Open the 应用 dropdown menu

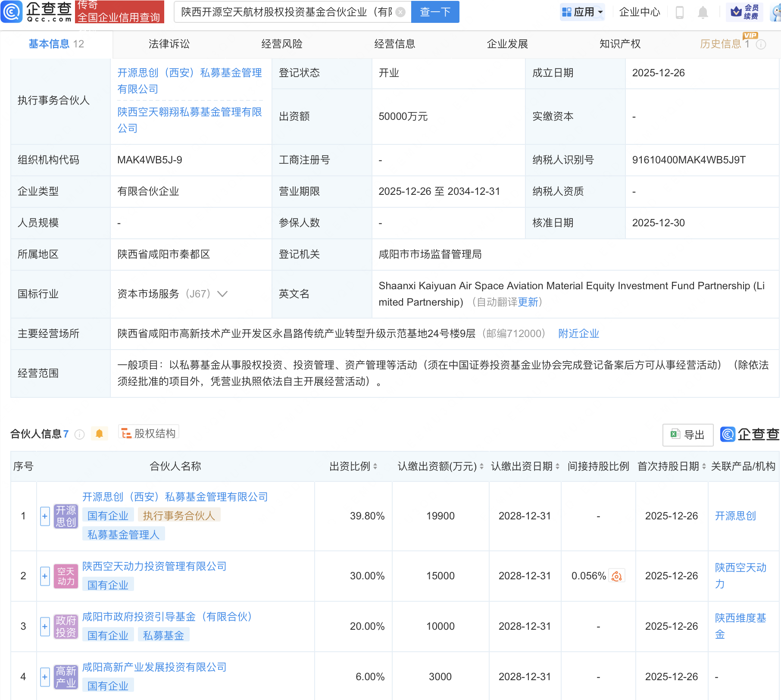click(x=583, y=12)
